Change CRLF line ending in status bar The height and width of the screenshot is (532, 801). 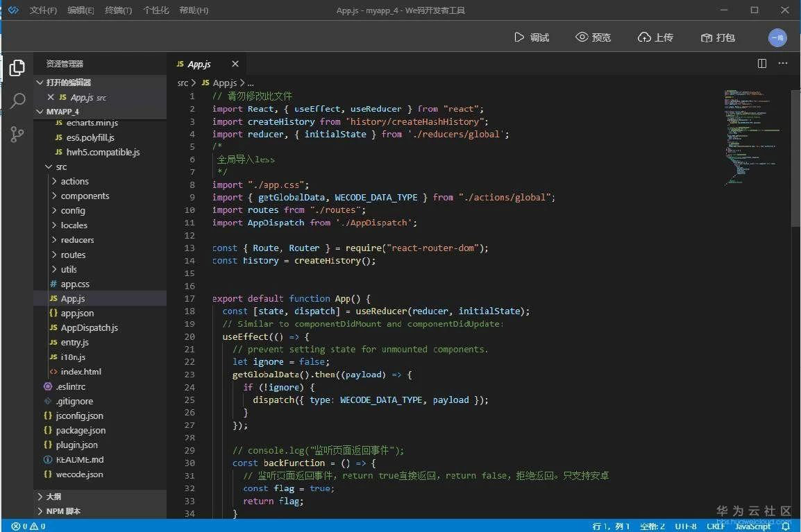[716, 526]
